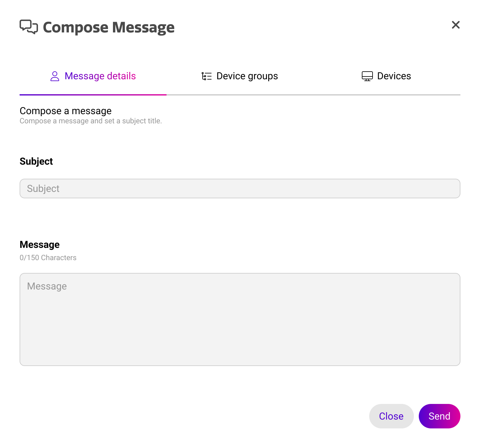Screen dimensions: 480x448
Task: Close the dialog with the X icon
Action: [456, 25]
